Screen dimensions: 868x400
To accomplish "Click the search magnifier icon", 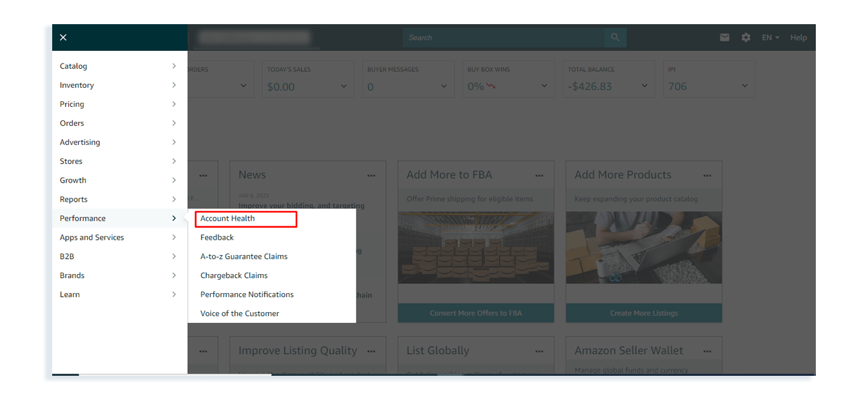I will point(615,37).
